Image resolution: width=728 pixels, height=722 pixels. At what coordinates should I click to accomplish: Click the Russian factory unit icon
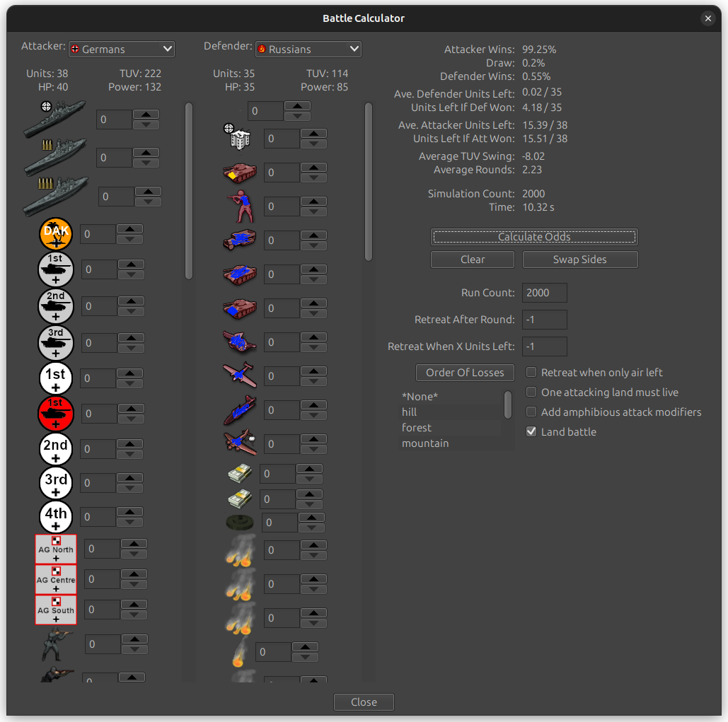coord(238,138)
